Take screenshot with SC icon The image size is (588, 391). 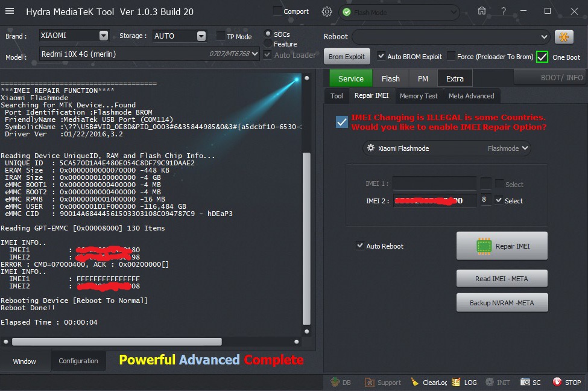click(x=530, y=383)
